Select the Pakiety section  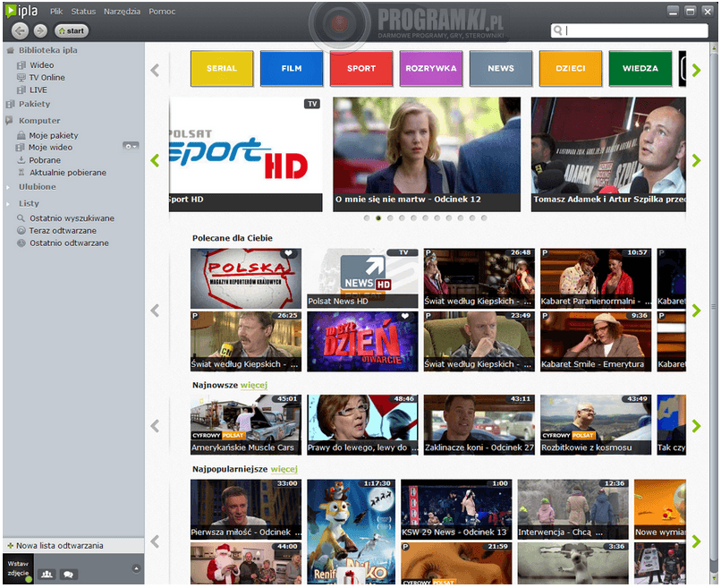tap(34, 104)
